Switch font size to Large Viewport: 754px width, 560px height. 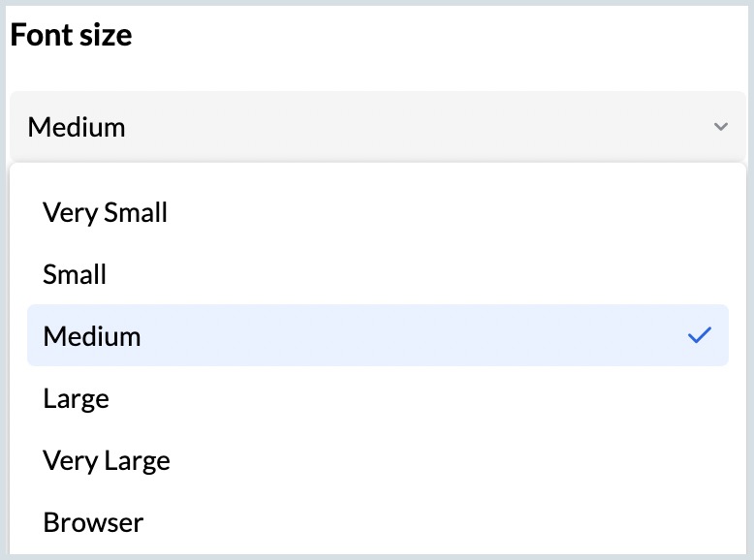click(x=76, y=398)
